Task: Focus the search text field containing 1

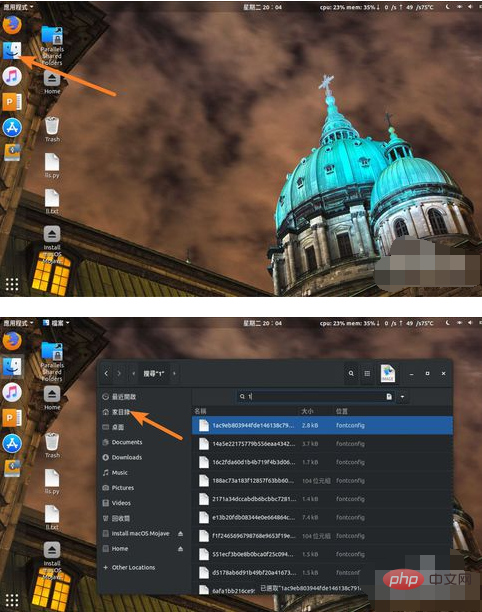Action: 315,397
